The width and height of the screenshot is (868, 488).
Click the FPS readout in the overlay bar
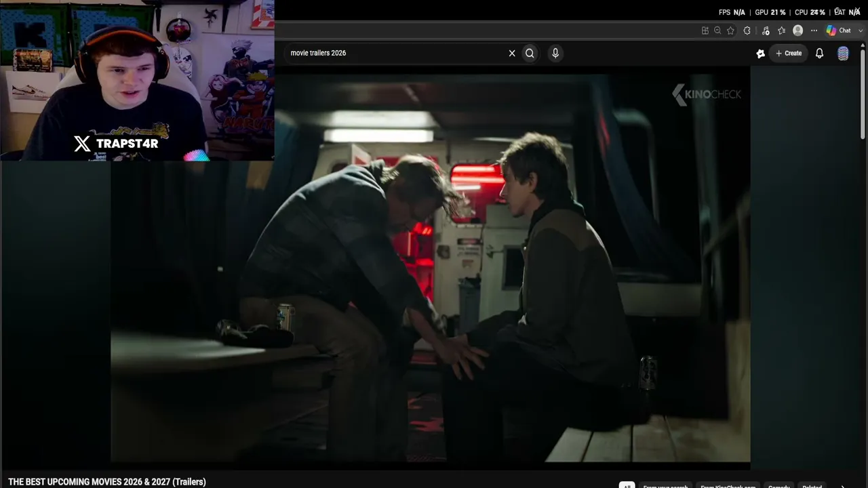(732, 12)
